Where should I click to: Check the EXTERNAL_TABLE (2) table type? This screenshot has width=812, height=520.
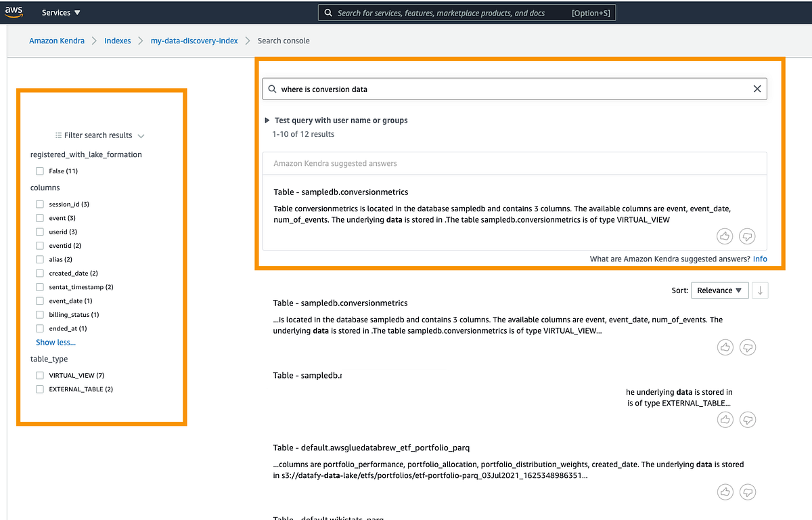pyautogui.click(x=40, y=389)
